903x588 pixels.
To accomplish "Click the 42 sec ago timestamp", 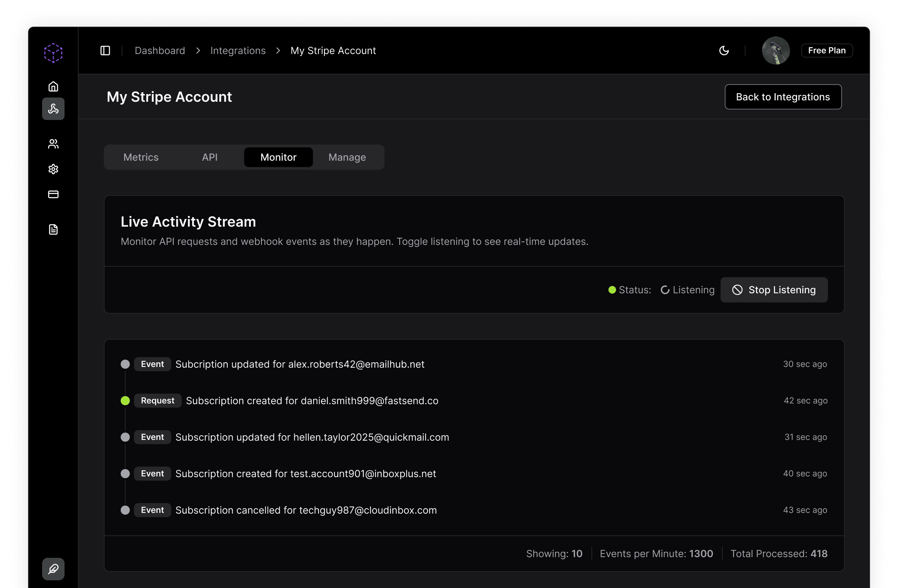I will pos(805,401).
